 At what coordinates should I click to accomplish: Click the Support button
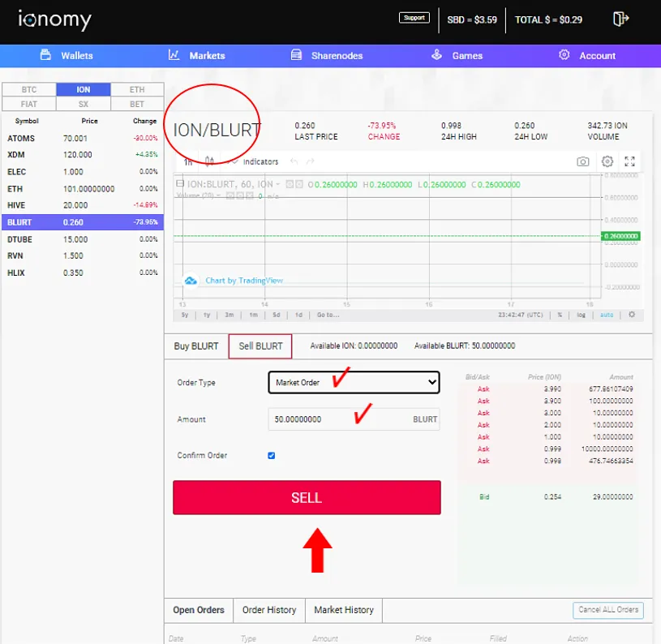pos(414,18)
